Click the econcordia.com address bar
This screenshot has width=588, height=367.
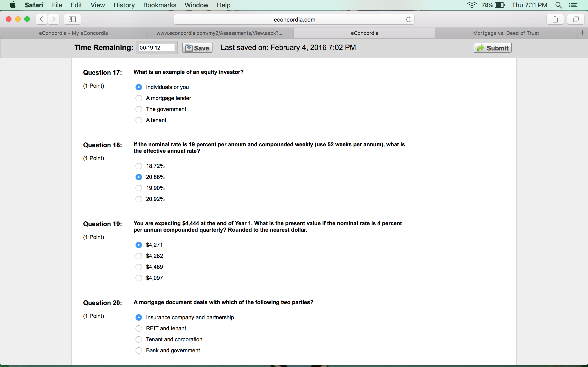[294, 19]
